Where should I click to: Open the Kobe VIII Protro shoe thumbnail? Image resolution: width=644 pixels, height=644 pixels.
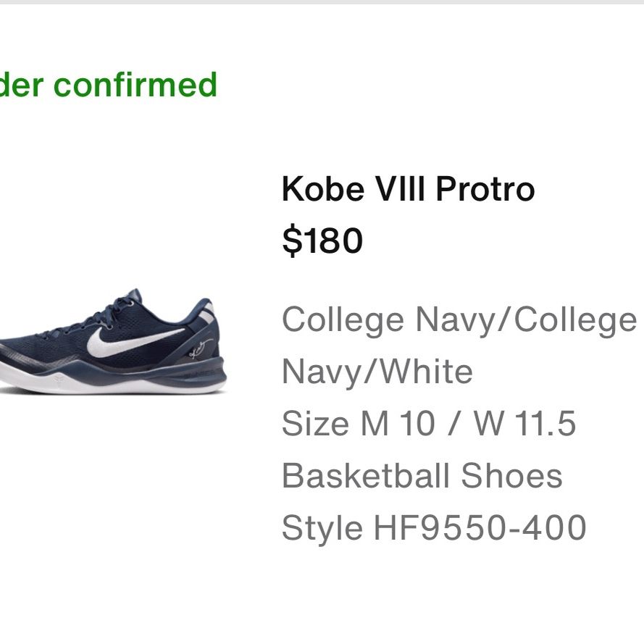click(x=113, y=342)
